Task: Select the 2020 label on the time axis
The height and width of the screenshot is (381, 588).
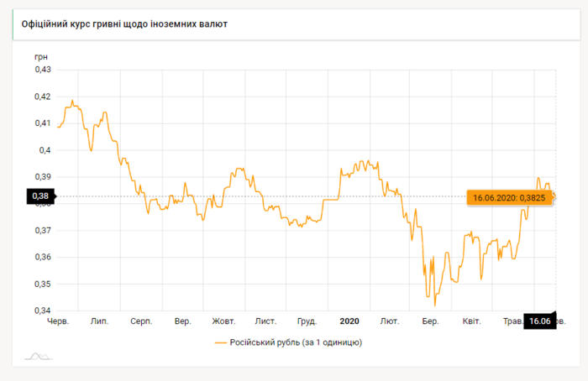Action: tap(349, 321)
